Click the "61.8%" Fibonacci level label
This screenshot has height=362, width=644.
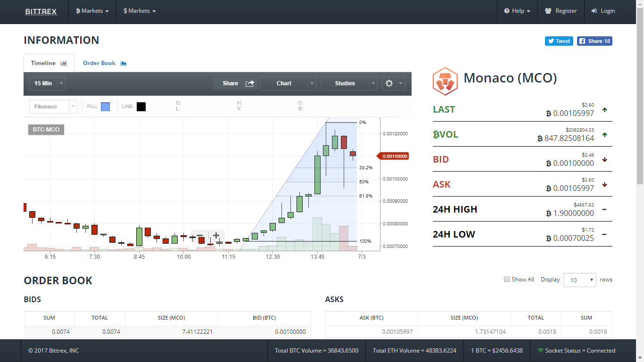click(x=366, y=196)
